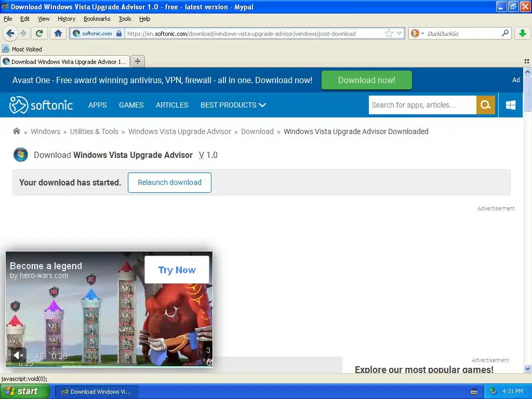Click the Download Windows Vi... taskbar button
The height and width of the screenshot is (399, 532).
pos(96,392)
